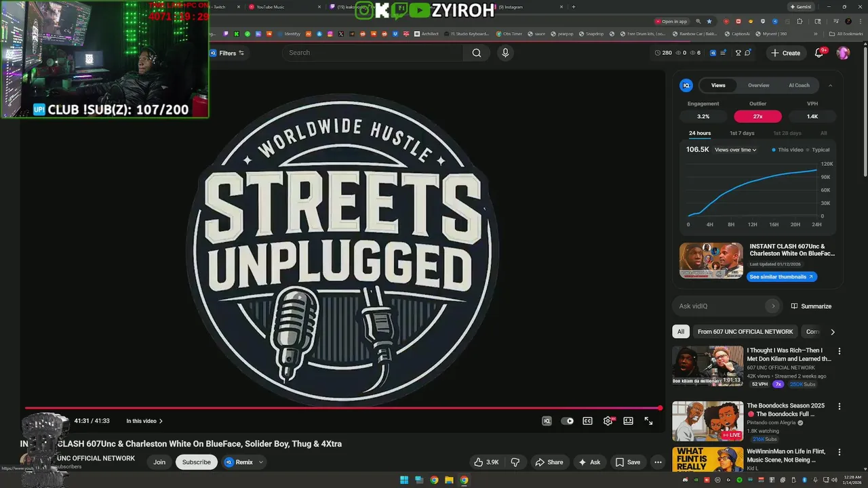Viewport: 868px width, 488px height.
Task: Click the Join button
Action: point(159,462)
